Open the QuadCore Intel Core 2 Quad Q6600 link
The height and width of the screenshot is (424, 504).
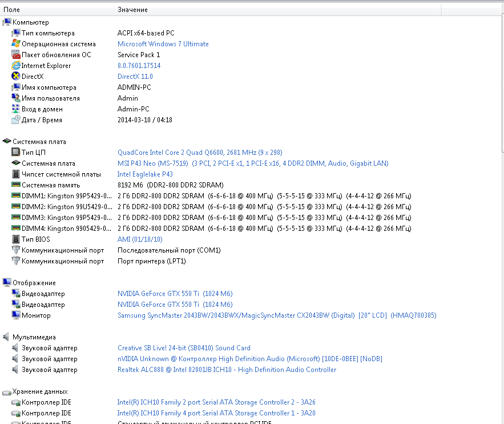coord(200,153)
